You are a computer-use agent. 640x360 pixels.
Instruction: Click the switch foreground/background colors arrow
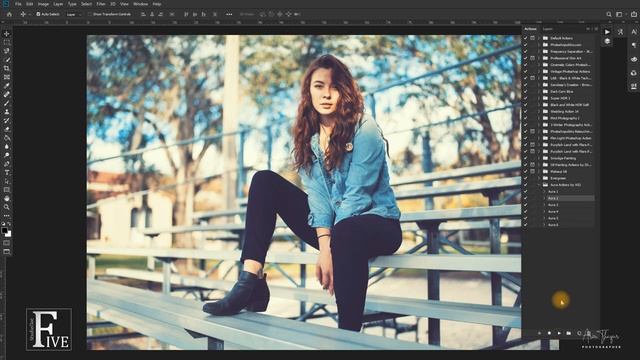tap(9, 224)
